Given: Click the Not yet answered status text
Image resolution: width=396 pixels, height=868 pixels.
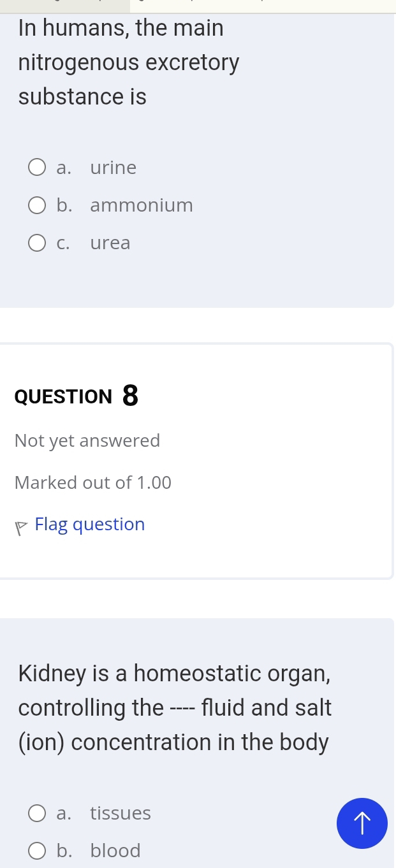Looking at the screenshot, I should pyautogui.click(x=87, y=441).
